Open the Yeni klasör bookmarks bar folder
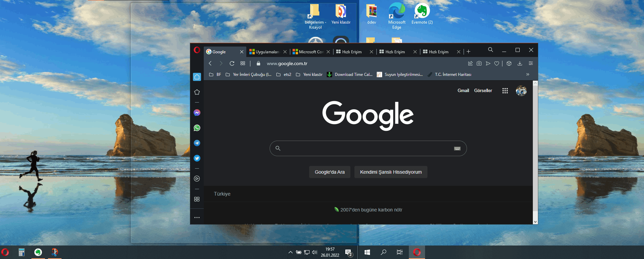 point(309,75)
